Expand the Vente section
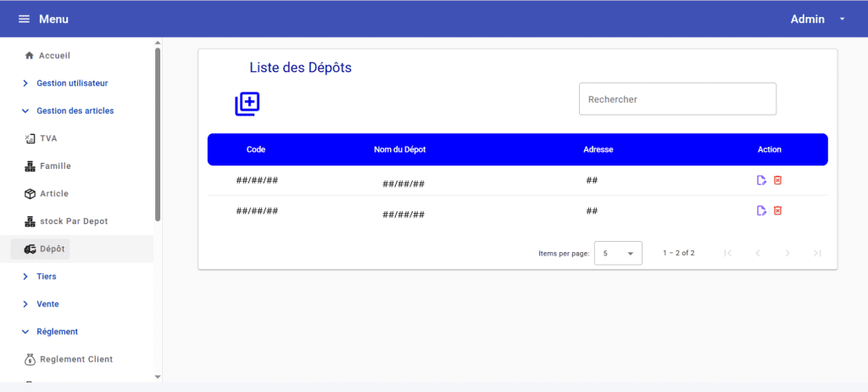The width and height of the screenshot is (868, 392). (x=47, y=304)
